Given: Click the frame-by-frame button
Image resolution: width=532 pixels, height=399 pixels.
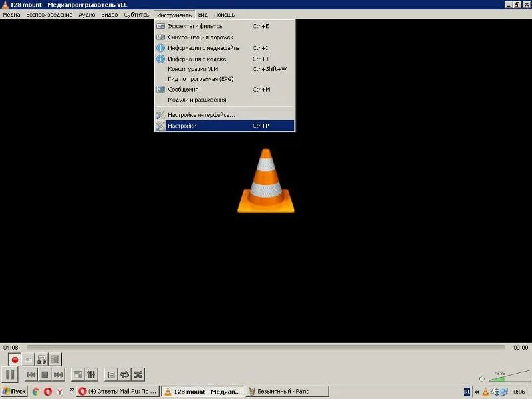Looking at the screenshot, I should click(x=55, y=360).
